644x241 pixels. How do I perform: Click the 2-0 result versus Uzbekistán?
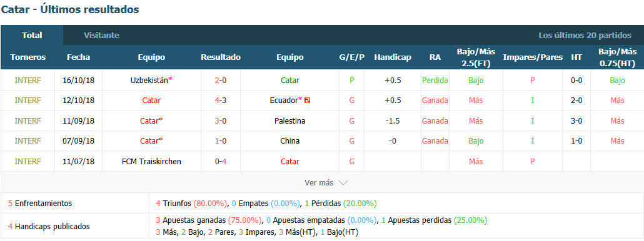point(221,81)
